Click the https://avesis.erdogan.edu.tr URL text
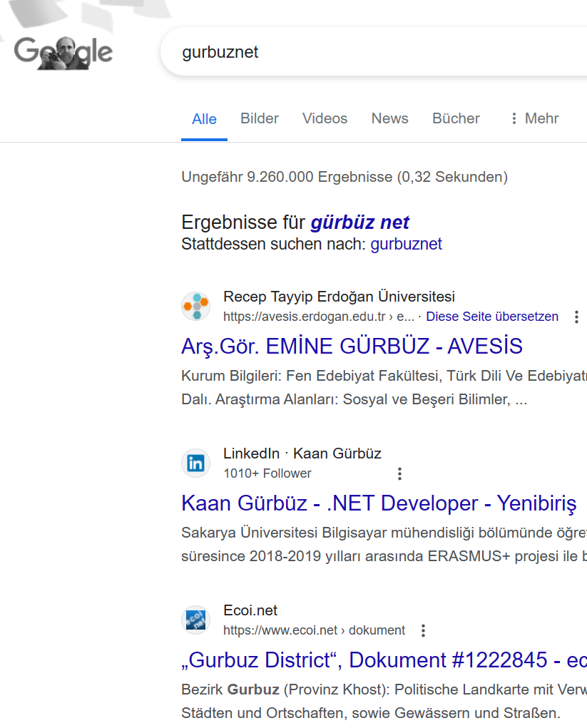The height and width of the screenshot is (728, 587). tap(319, 317)
